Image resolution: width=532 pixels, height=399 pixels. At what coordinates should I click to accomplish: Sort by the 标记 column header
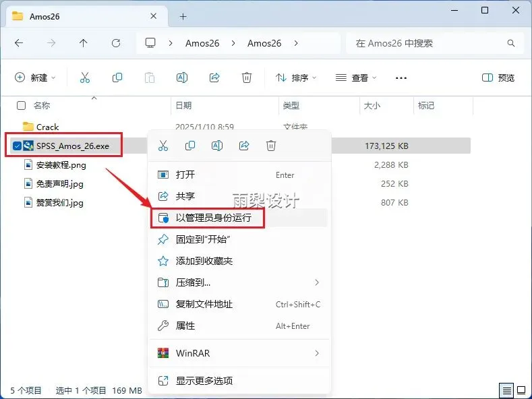[426, 106]
